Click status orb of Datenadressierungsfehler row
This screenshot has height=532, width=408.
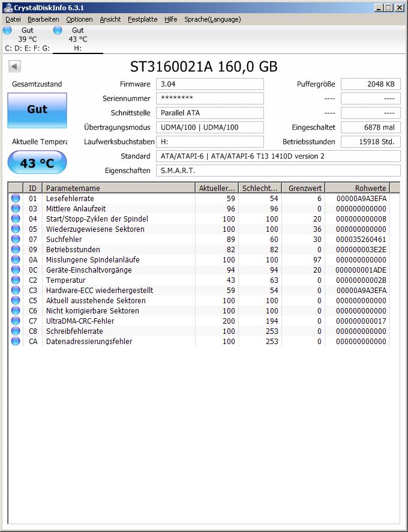pyautogui.click(x=16, y=341)
